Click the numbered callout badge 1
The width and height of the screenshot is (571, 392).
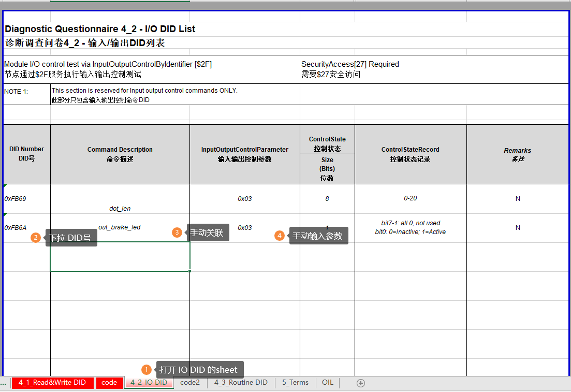[x=147, y=369]
